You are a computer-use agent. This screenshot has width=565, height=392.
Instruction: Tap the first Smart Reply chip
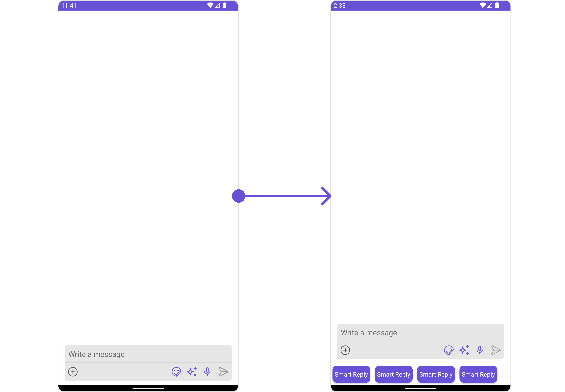pos(351,374)
